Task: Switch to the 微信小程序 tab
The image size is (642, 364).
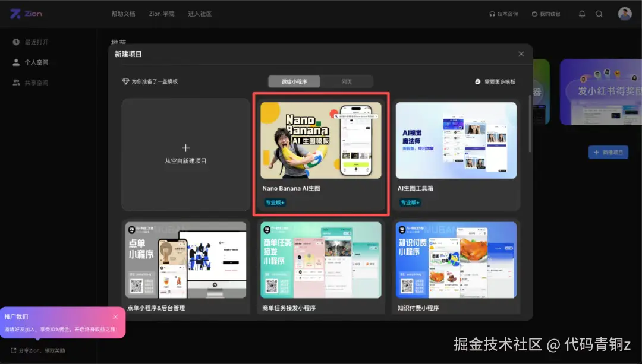Action: (294, 81)
